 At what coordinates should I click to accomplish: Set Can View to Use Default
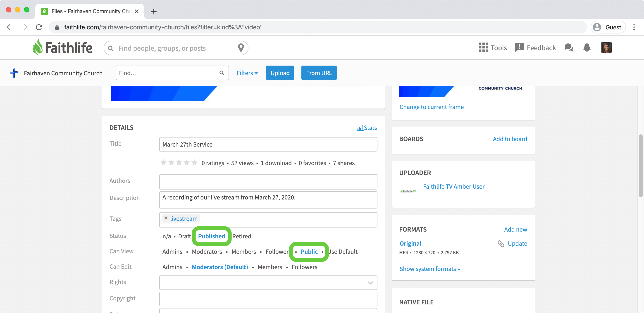coord(343,251)
